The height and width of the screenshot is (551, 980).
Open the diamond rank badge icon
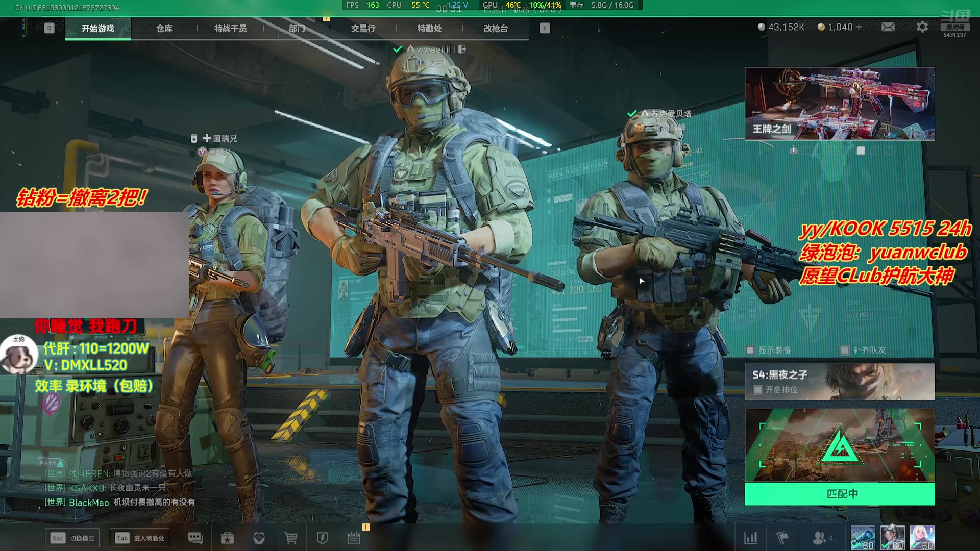point(259,538)
